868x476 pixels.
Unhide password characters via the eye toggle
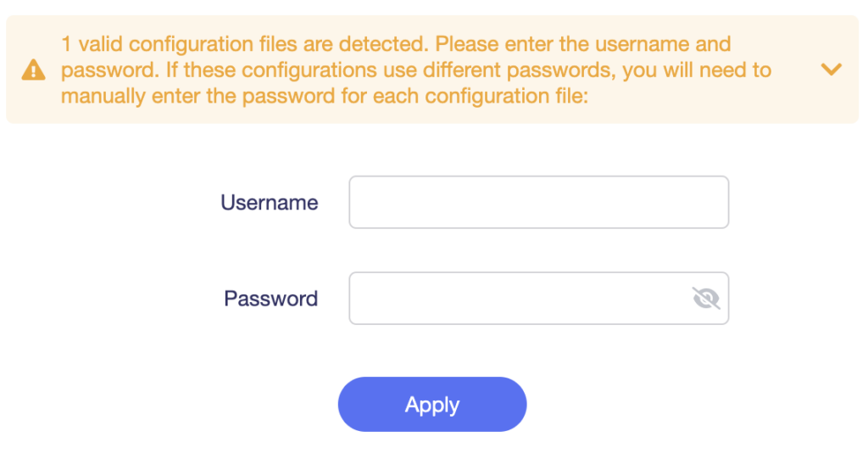[705, 298]
